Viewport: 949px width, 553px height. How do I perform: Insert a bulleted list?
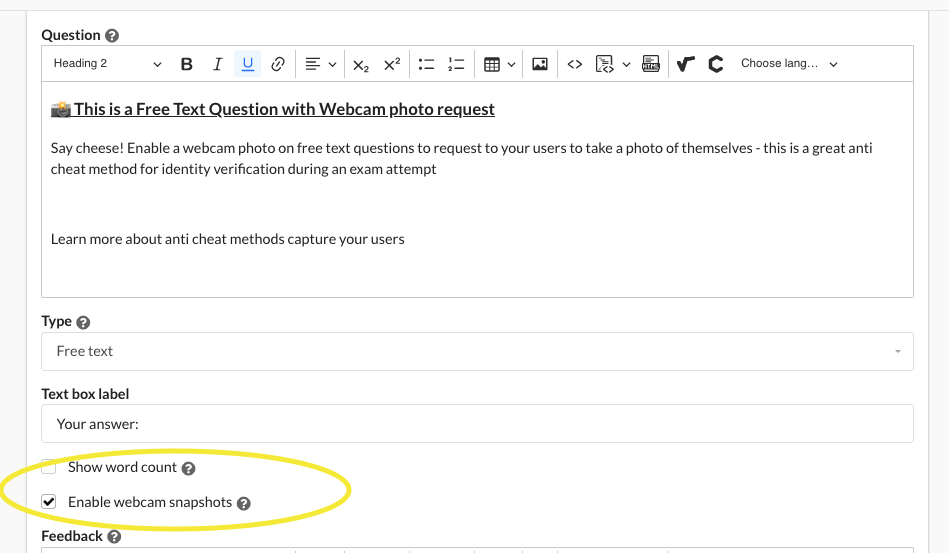coord(426,64)
